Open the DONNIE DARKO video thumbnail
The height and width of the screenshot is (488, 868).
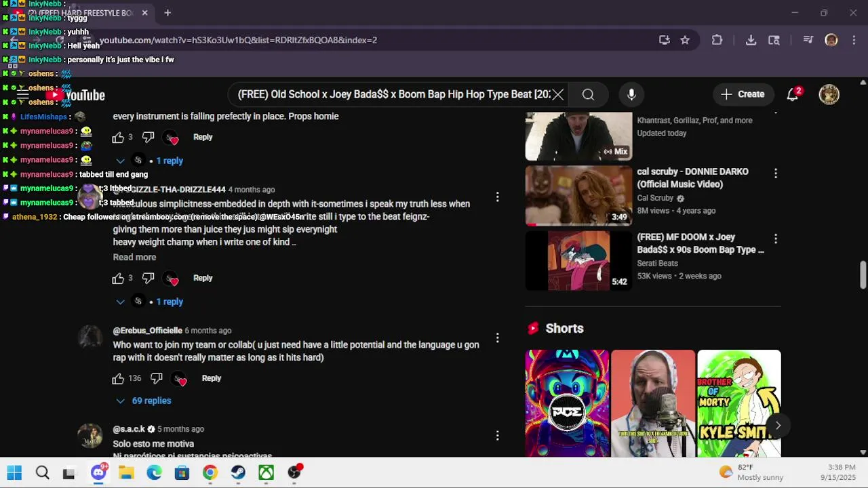(x=578, y=195)
